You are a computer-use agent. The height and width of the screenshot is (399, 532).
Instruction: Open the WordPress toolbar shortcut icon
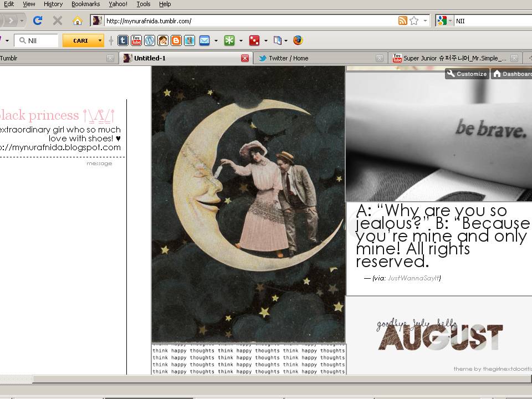tap(150, 40)
